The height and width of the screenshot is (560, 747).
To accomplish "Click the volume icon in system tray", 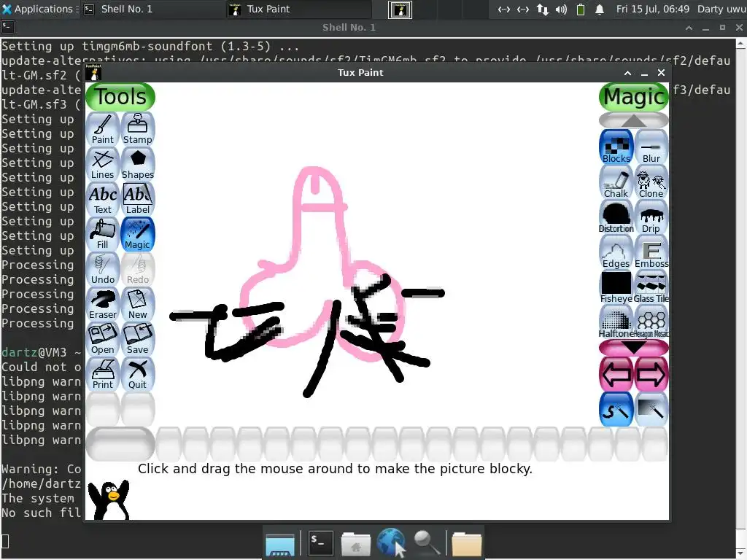I will (x=561, y=9).
